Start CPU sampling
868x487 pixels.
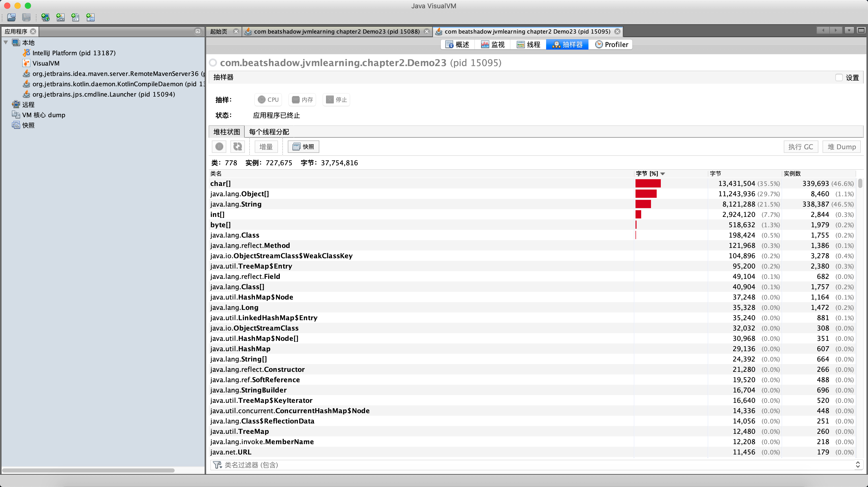pos(268,100)
